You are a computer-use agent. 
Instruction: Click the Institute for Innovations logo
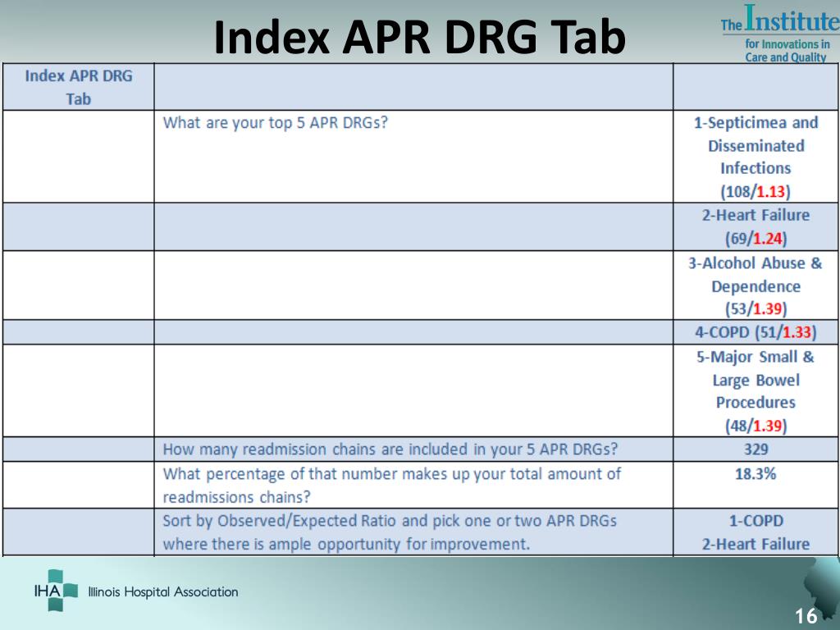click(x=779, y=33)
